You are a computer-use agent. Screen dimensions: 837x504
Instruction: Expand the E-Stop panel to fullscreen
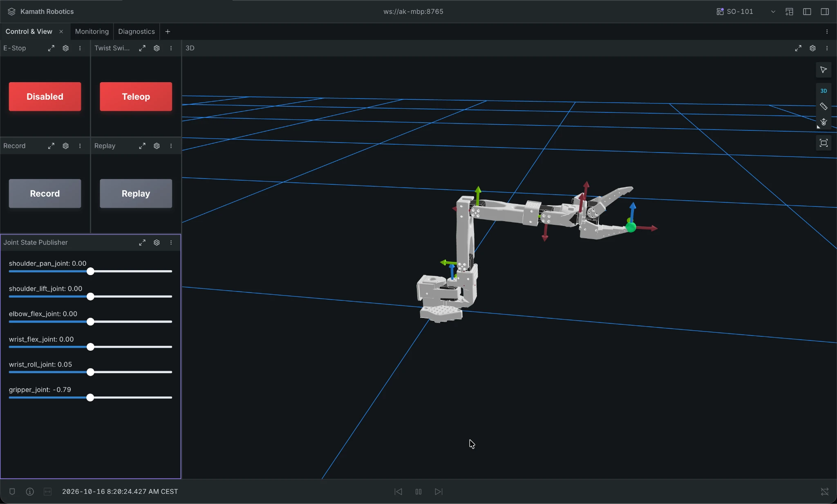(51, 48)
